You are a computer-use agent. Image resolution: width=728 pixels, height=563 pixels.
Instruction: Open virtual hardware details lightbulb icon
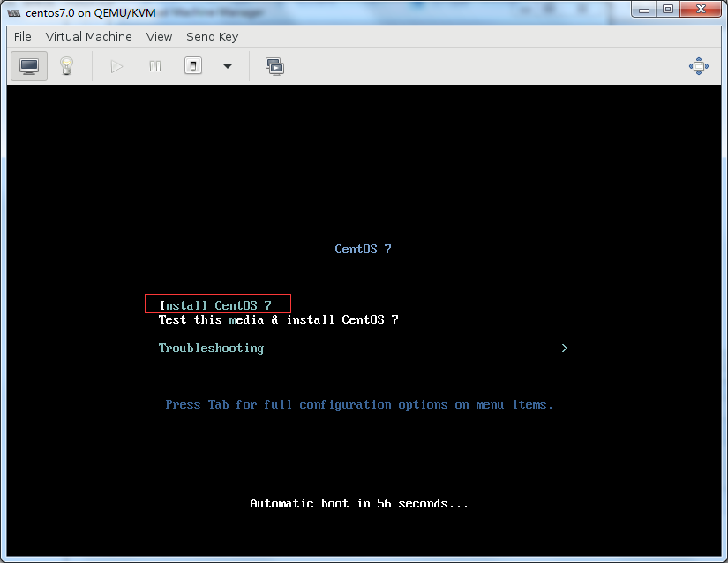(x=66, y=66)
